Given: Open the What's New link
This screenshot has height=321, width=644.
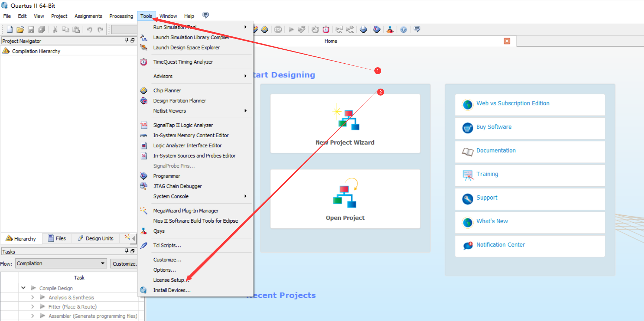Looking at the screenshot, I should pyautogui.click(x=492, y=221).
